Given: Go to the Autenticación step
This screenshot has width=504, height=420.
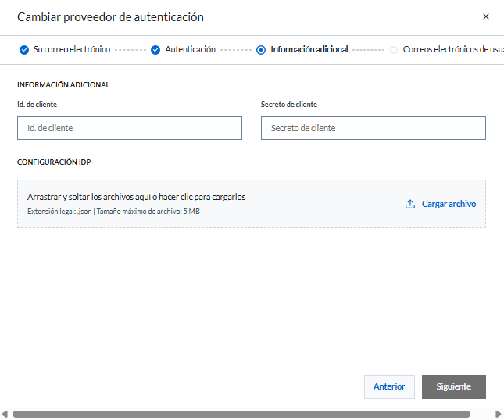Looking at the screenshot, I should click(190, 49).
